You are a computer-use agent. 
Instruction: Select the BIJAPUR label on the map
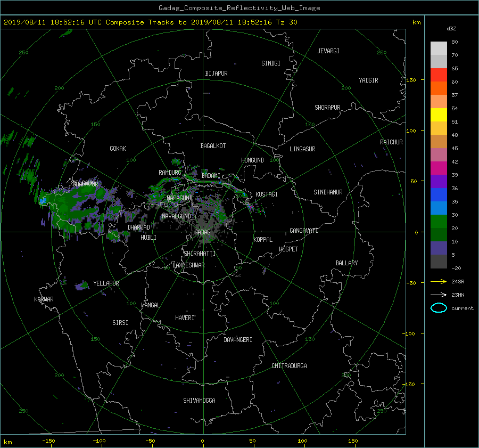[216, 74]
